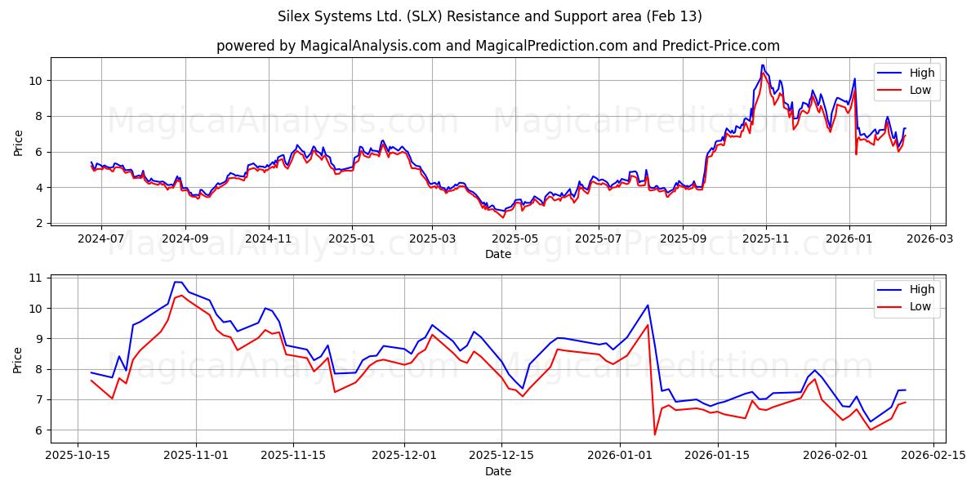Screen dimensions: 980x490
Task: Click the late-October price peak in the lower chart
Action: [178, 283]
